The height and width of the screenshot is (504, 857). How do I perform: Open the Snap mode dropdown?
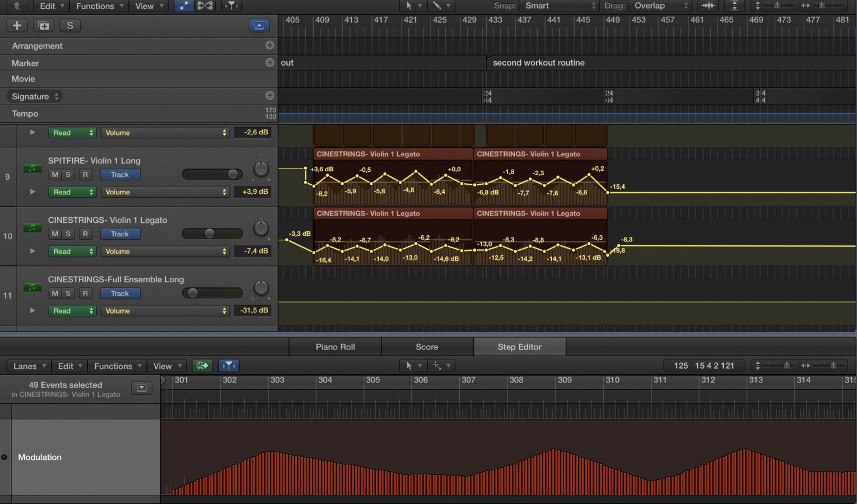560,6
